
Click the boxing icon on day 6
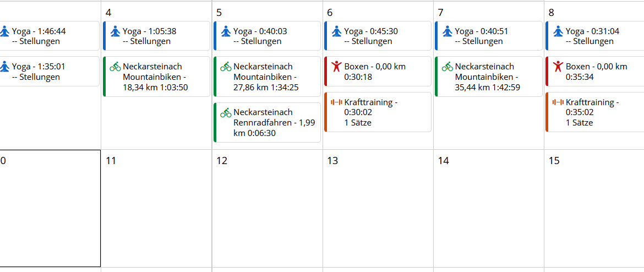(336, 67)
